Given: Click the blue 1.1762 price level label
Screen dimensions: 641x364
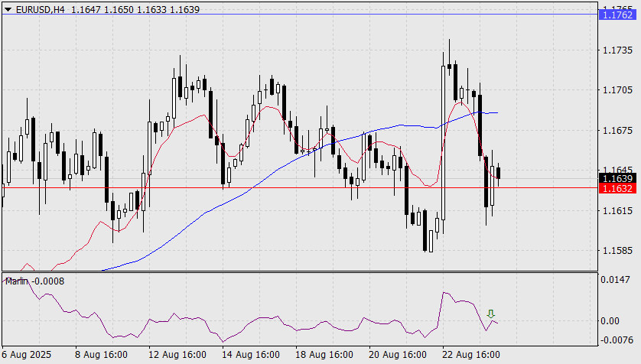Looking at the screenshot, I should pos(618,15).
